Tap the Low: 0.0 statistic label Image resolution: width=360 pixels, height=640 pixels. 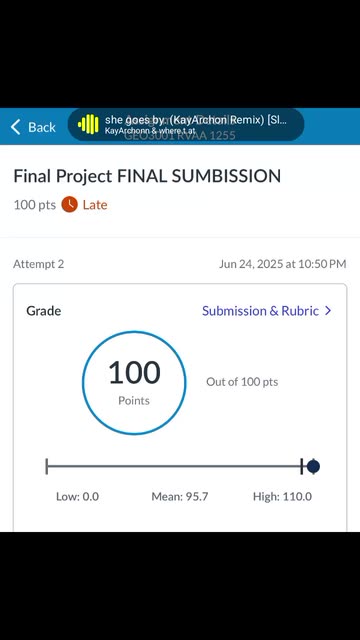(x=78, y=496)
